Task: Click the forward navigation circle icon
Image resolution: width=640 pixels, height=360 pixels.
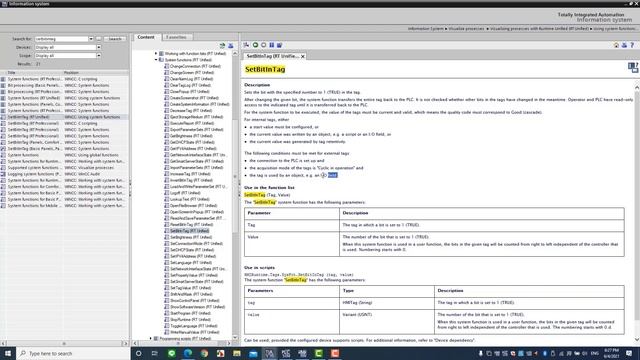Action: point(264,45)
